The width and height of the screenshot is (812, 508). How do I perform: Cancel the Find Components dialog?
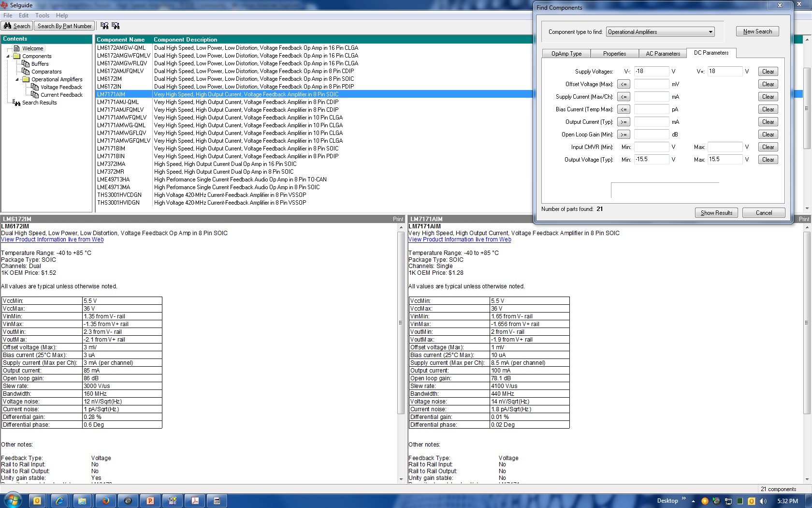pyautogui.click(x=764, y=213)
